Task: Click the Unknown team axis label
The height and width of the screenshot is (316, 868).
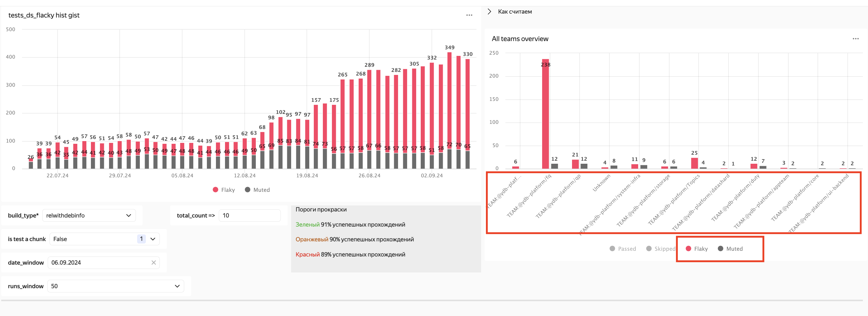Action: coord(601,183)
